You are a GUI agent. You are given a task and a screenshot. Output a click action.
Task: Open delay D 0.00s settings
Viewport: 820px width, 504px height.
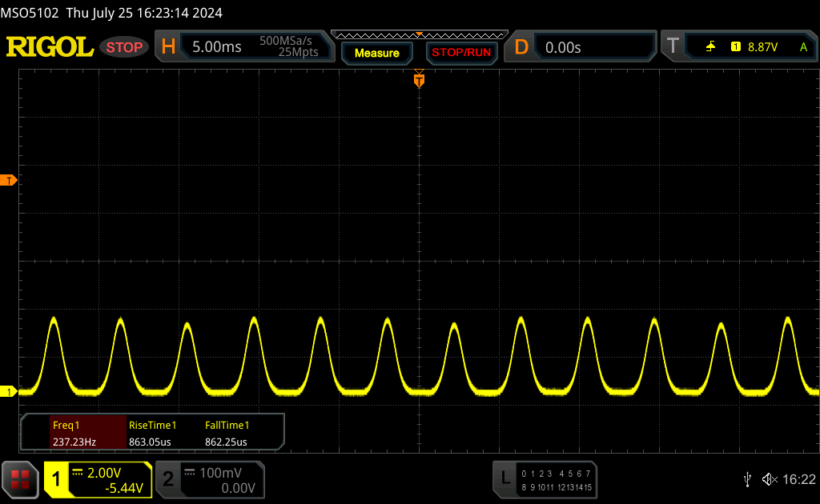(581, 47)
